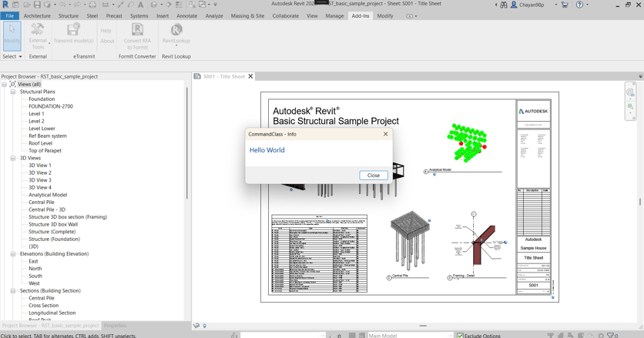Select Analytical Model 3D view
Screen dimensions: 644x338
(48, 195)
